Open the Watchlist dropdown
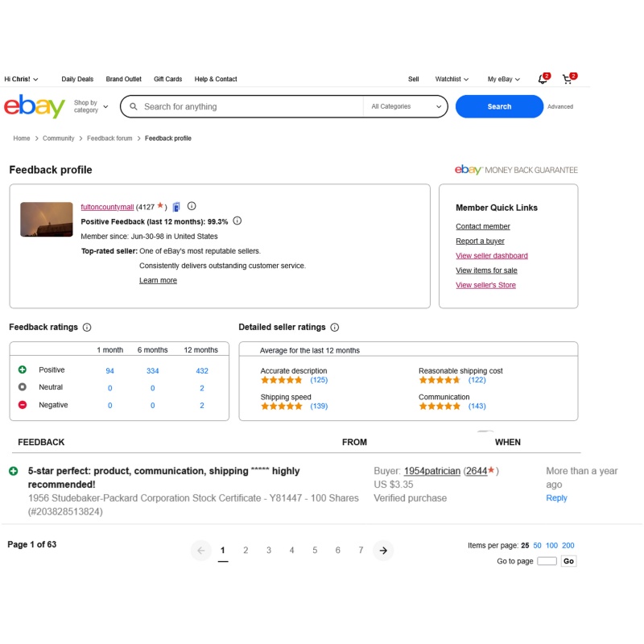The height and width of the screenshot is (644, 644). [452, 79]
